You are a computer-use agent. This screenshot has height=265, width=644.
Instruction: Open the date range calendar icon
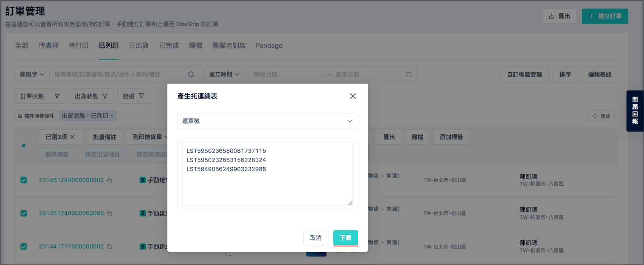(409, 74)
